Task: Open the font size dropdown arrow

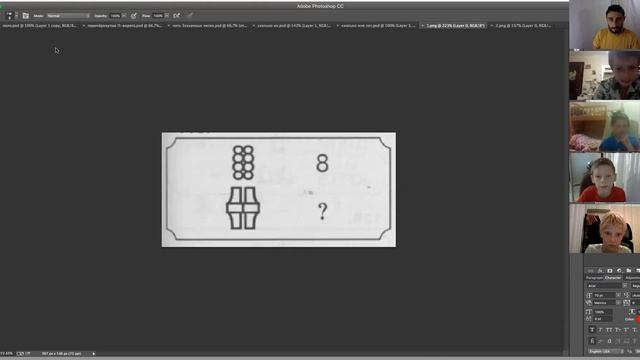Action: tap(618, 295)
